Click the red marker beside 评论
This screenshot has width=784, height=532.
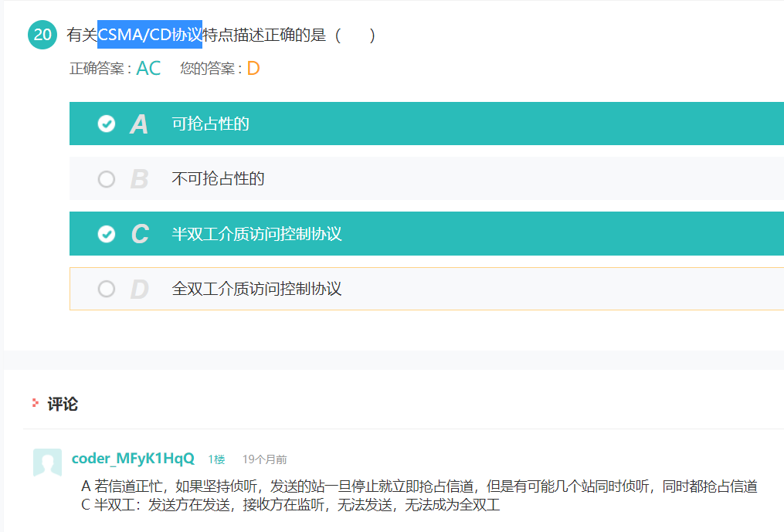35,403
